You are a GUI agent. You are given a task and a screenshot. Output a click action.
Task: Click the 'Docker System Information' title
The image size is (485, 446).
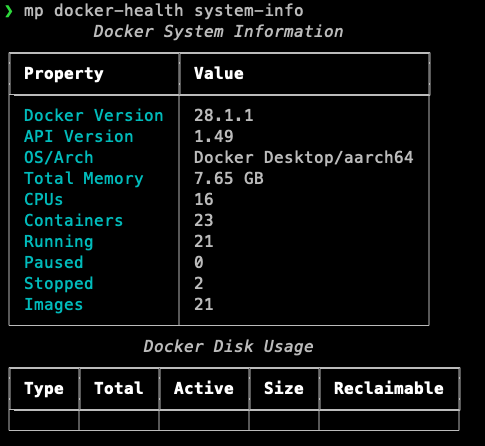tap(218, 32)
